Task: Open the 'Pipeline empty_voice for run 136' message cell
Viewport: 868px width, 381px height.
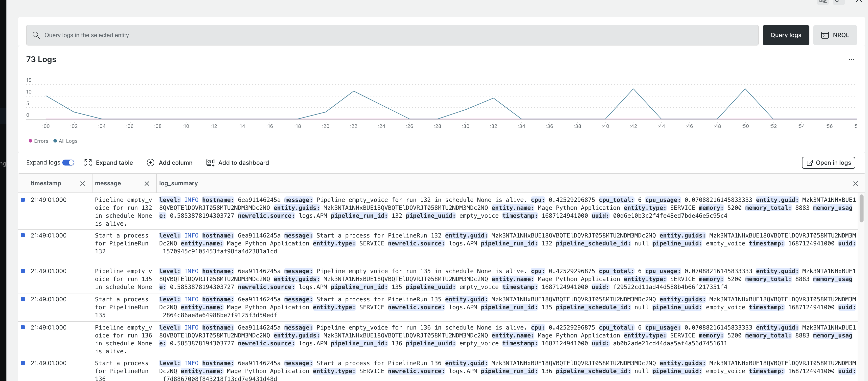Action: click(123, 339)
